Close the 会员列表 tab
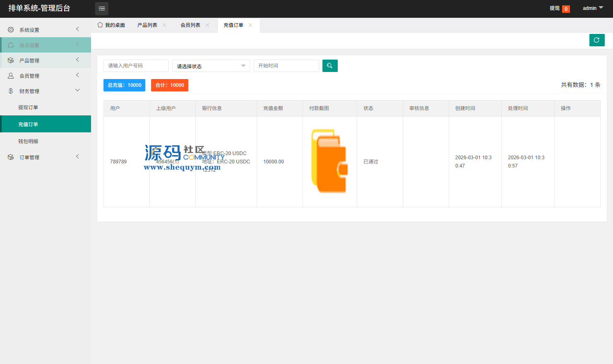This screenshot has width=613, height=364. click(x=207, y=25)
